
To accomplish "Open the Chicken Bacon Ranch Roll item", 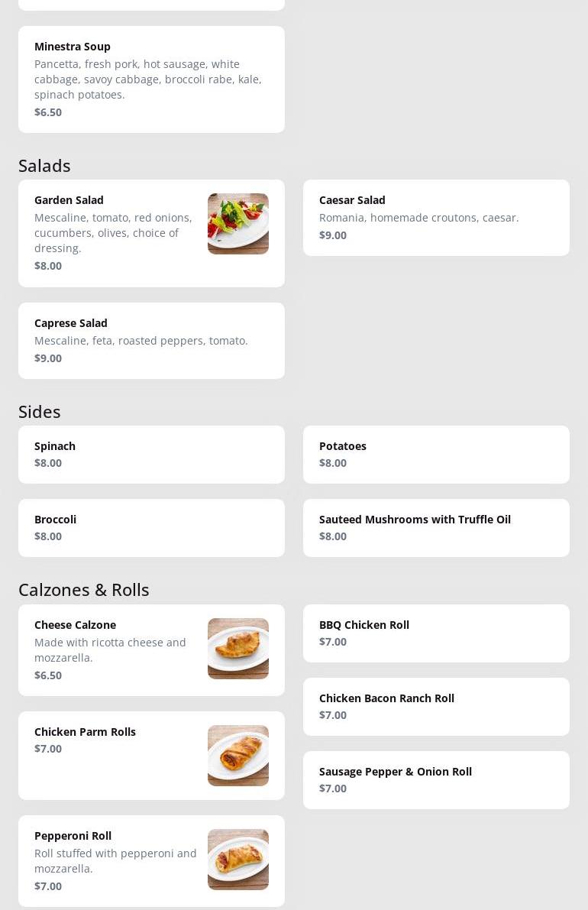I will [x=435, y=707].
